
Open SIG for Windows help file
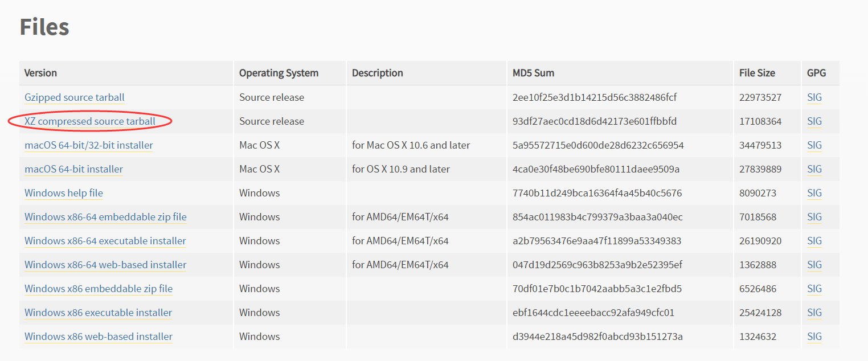pos(814,193)
